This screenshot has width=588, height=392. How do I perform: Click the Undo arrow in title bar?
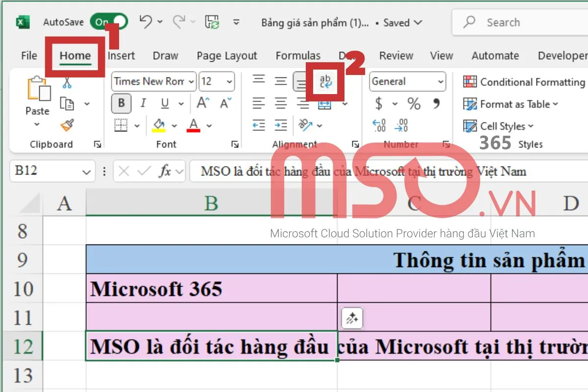[x=146, y=22]
